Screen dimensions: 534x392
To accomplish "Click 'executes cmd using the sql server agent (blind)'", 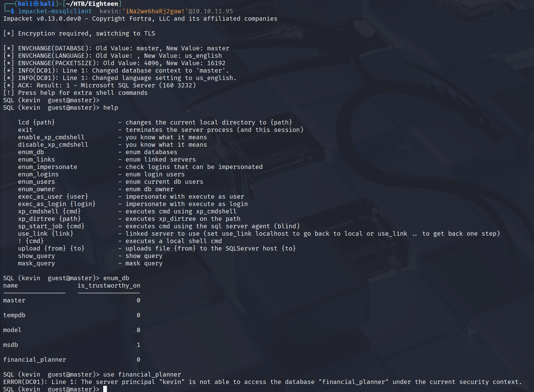I will point(213,226).
